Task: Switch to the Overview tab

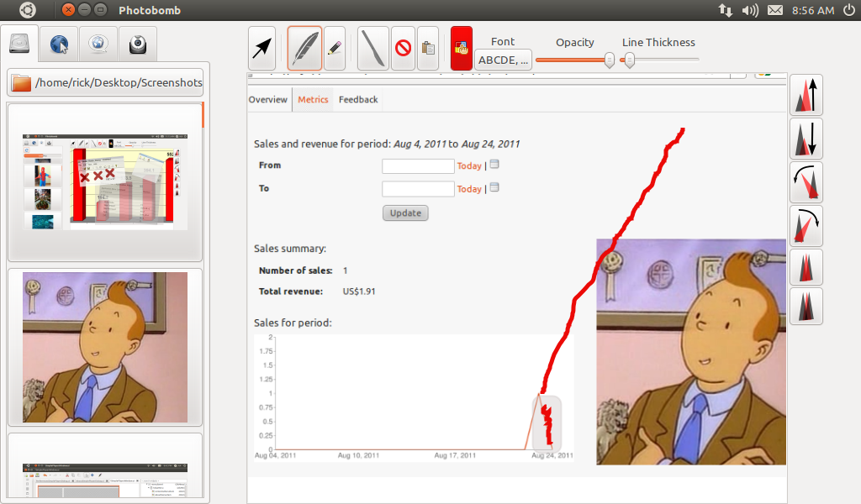Action: pyautogui.click(x=268, y=99)
